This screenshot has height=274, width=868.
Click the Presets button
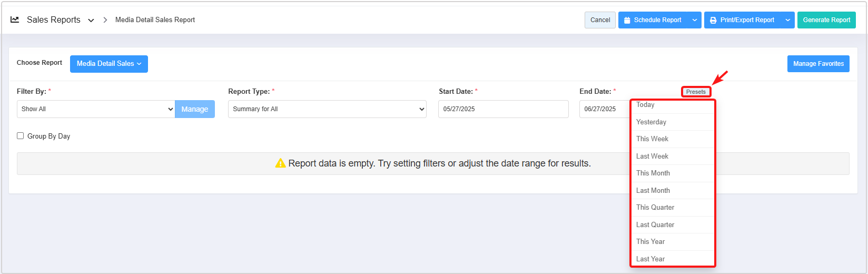(x=696, y=92)
